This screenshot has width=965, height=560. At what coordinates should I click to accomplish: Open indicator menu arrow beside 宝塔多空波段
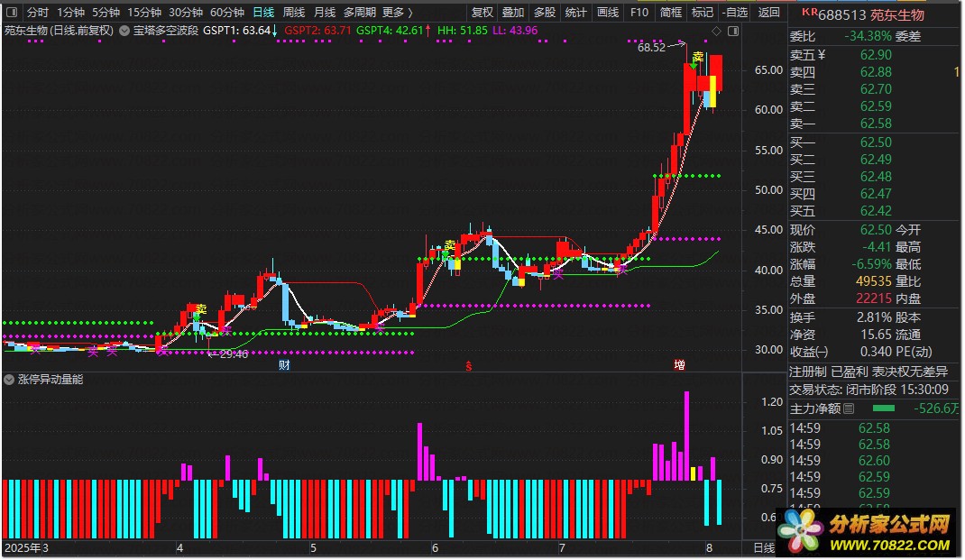click(x=124, y=31)
